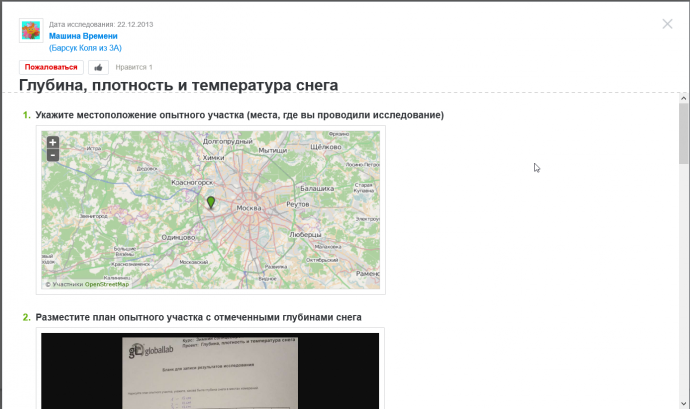Click the scrollbar down arrow
Screen dimensions: 690x409
point(683,403)
